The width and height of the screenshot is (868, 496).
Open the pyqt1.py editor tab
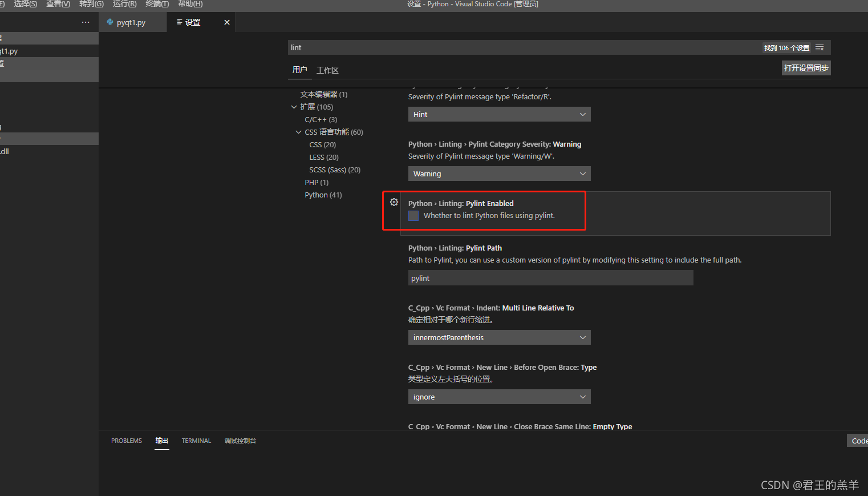pos(131,22)
